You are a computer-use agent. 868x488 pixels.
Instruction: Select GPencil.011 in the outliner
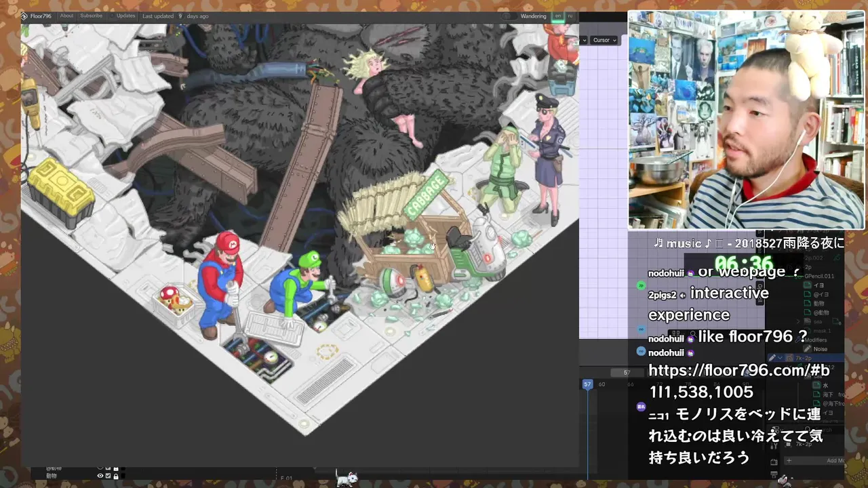(x=819, y=276)
